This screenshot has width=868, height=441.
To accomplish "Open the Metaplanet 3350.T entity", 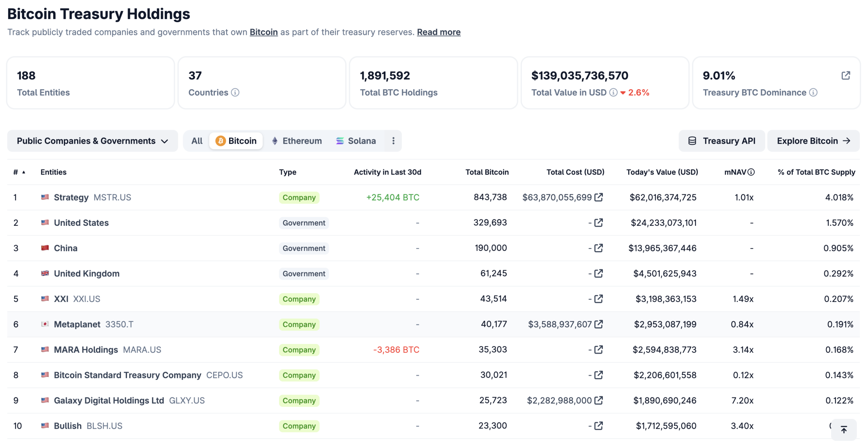I will point(94,324).
